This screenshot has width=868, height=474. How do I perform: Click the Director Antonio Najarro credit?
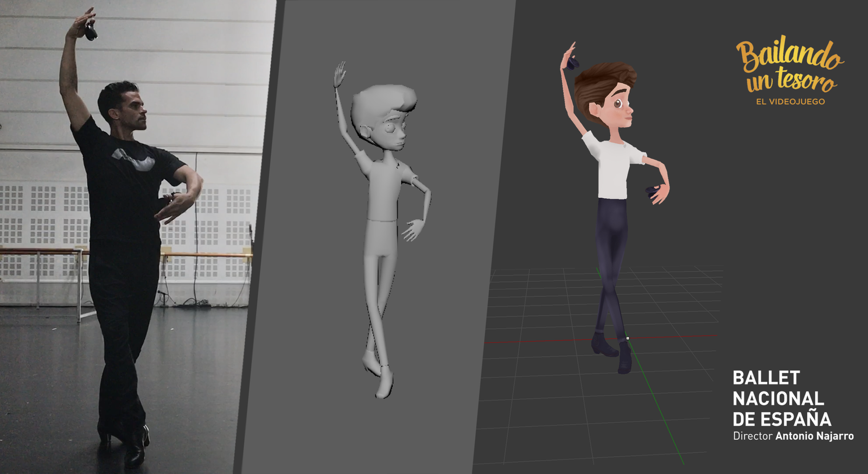pyautogui.click(x=793, y=436)
